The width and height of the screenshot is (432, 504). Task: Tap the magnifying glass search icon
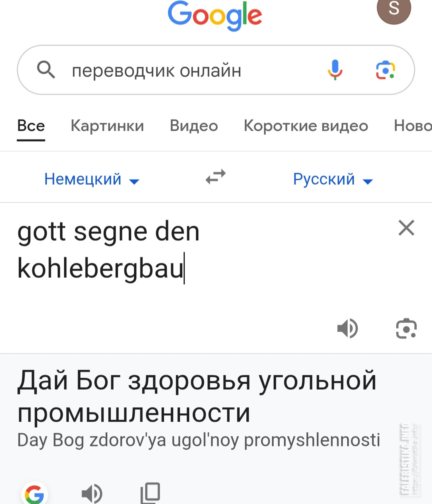46,70
